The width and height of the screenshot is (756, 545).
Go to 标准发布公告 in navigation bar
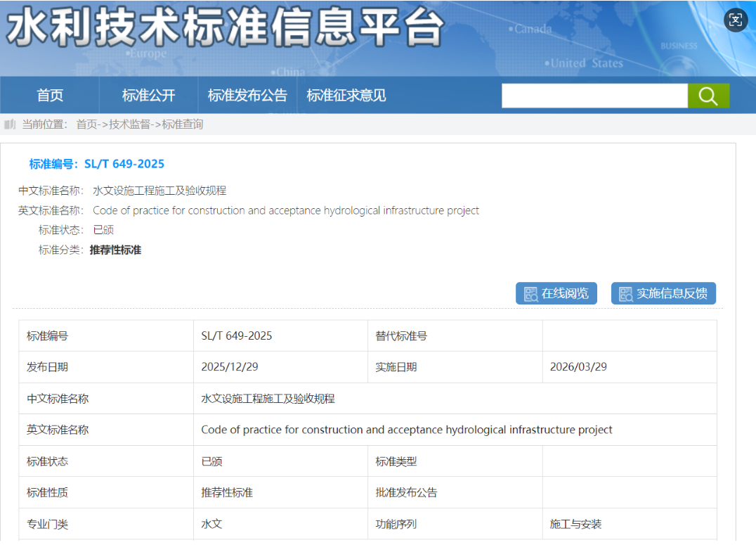[x=247, y=96]
